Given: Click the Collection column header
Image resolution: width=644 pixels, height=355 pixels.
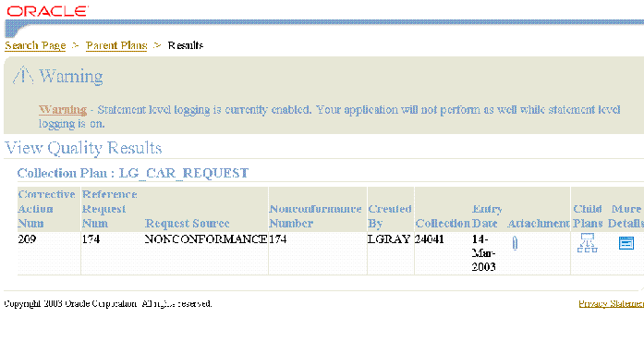Looking at the screenshot, I should click(443, 224).
